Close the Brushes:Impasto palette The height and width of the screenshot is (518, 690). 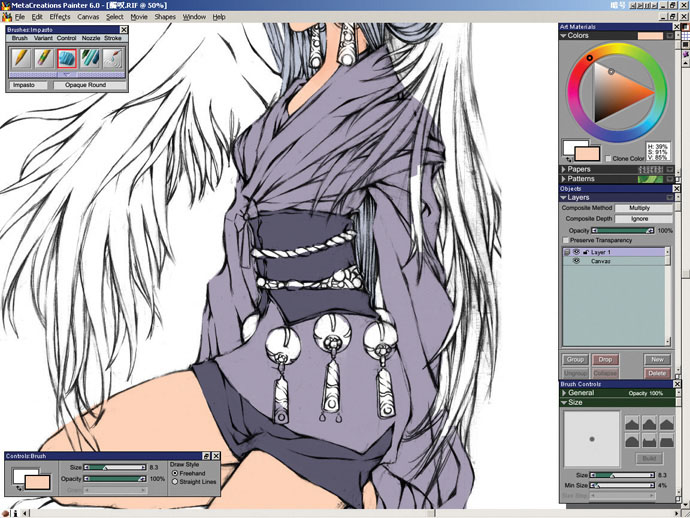124,29
